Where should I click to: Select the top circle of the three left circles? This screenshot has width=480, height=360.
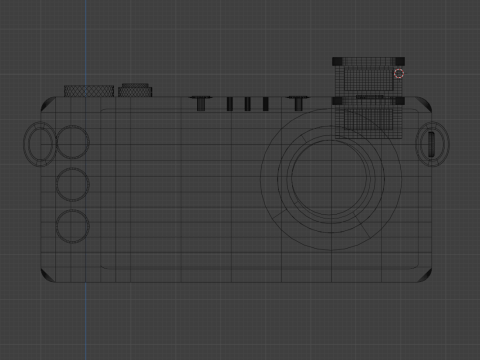[73, 142]
